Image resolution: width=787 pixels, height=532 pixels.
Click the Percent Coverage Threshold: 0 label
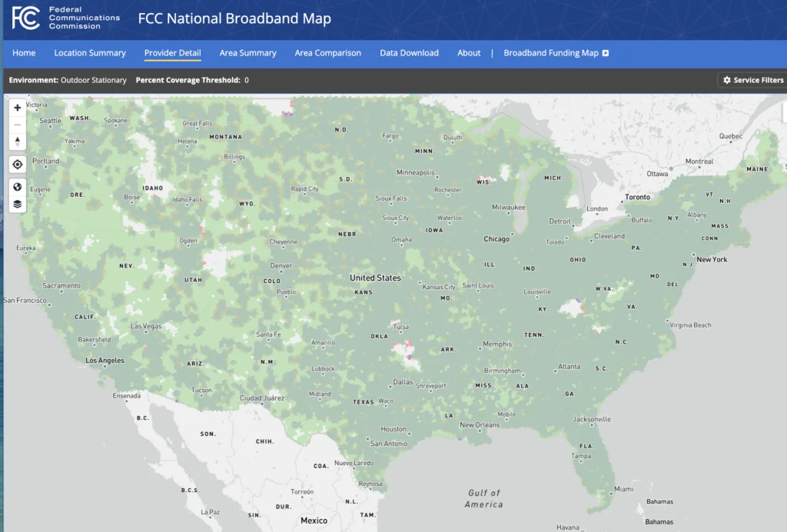click(192, 80)
